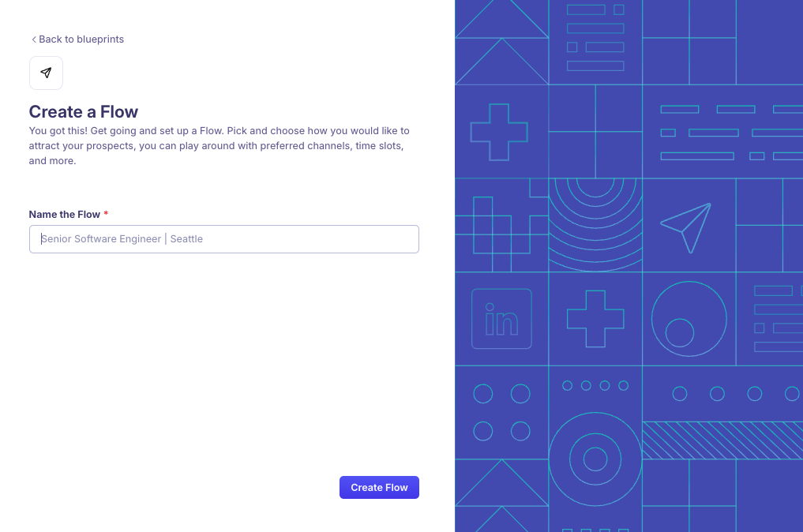Click the concentric target circles graphic
Screen dimensions: 803x532
pyautogui.click(x=595, y=459)
